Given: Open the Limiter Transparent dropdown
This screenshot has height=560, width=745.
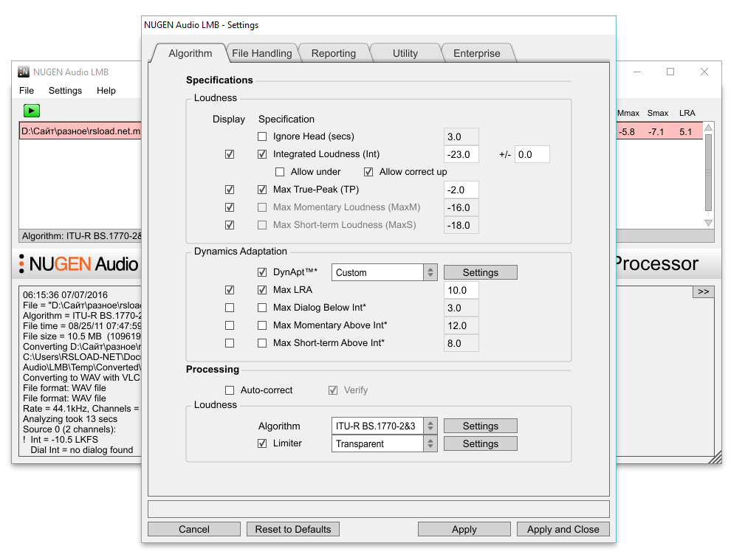Looking at the screenshot, I should (384, 443).
